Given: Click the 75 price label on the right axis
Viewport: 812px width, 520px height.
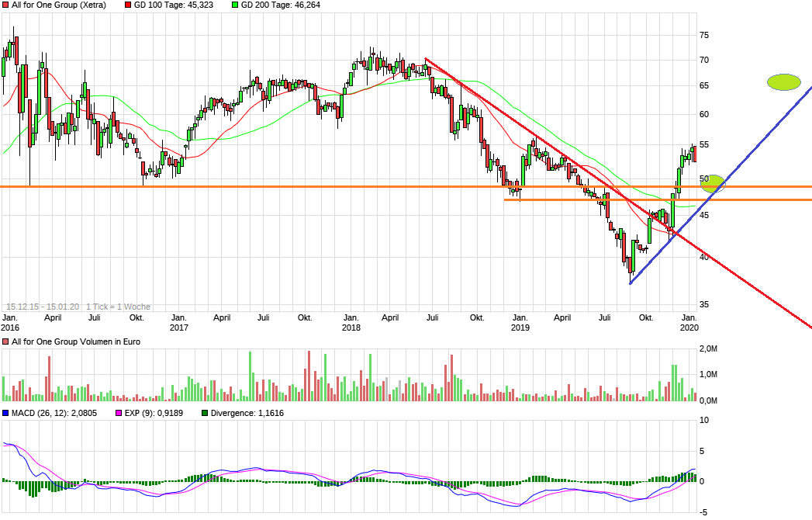Looking at the screenshot, I should [704, 35].
